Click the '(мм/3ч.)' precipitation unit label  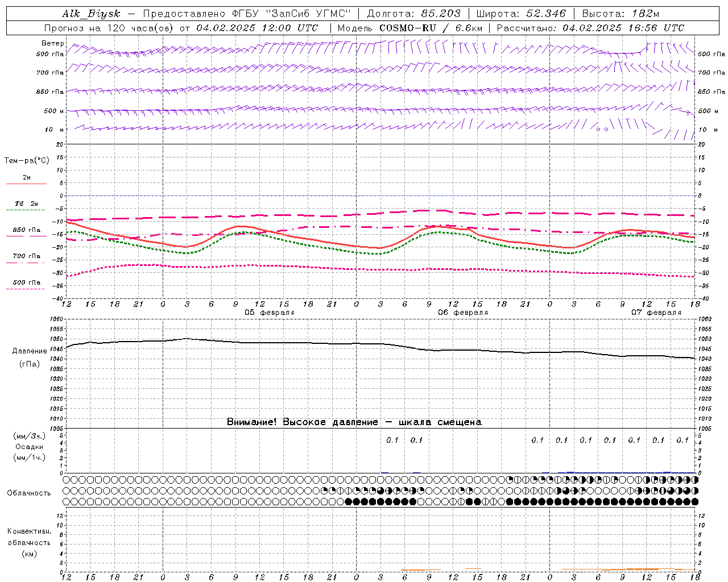pyautogui.click(x=30, y=436)
